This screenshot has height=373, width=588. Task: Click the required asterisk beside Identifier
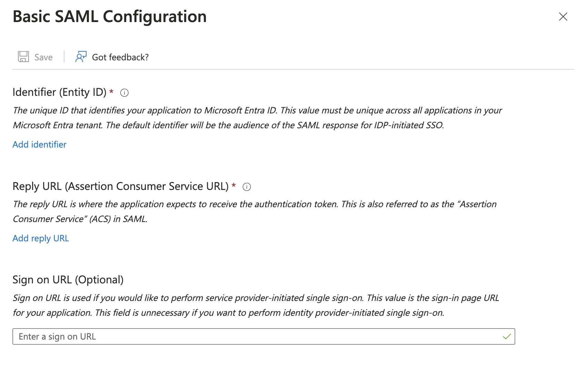click(x=111, y=91)
